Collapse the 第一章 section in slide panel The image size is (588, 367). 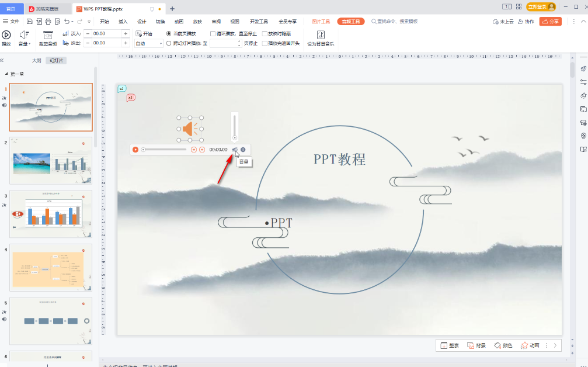click(x=6, y=73)
